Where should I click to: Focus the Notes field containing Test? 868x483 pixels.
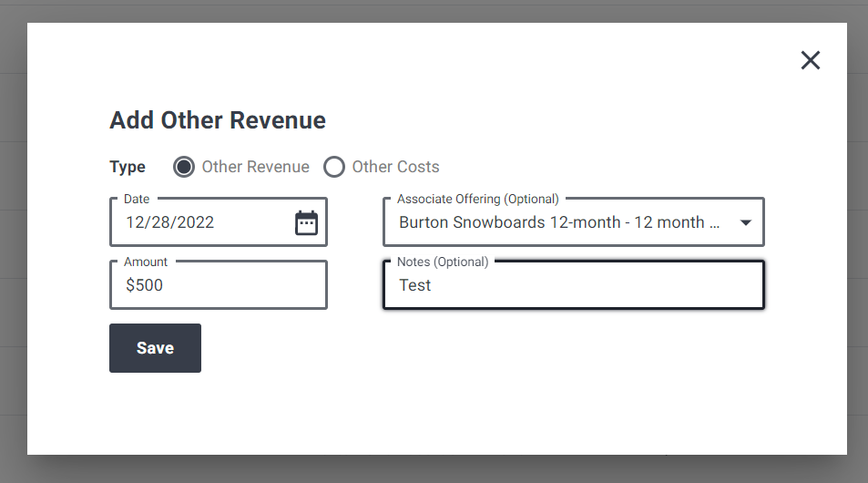574,285
